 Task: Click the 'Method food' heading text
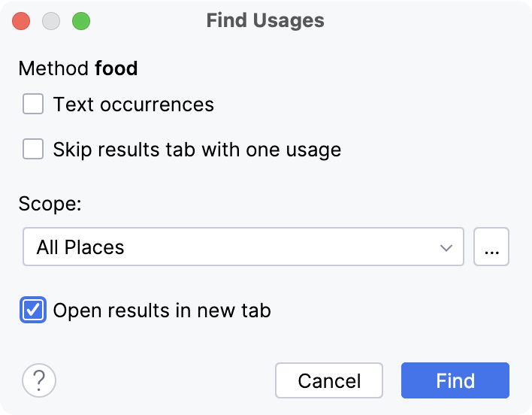[x=78, y=69]
